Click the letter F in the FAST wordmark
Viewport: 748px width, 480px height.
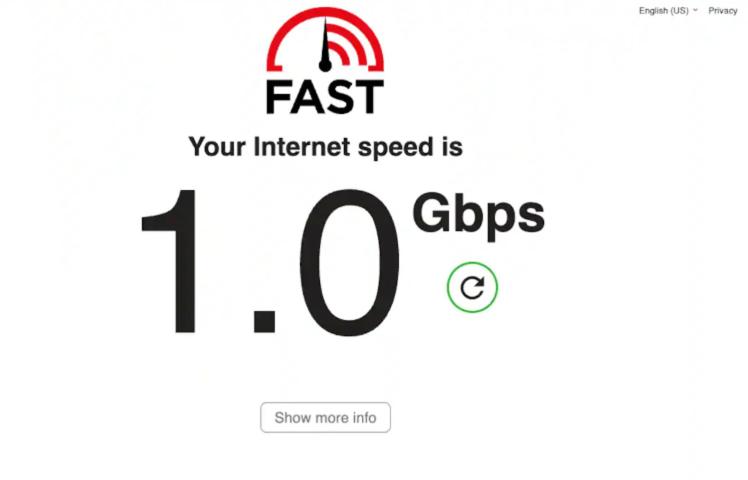click(277, 97)
